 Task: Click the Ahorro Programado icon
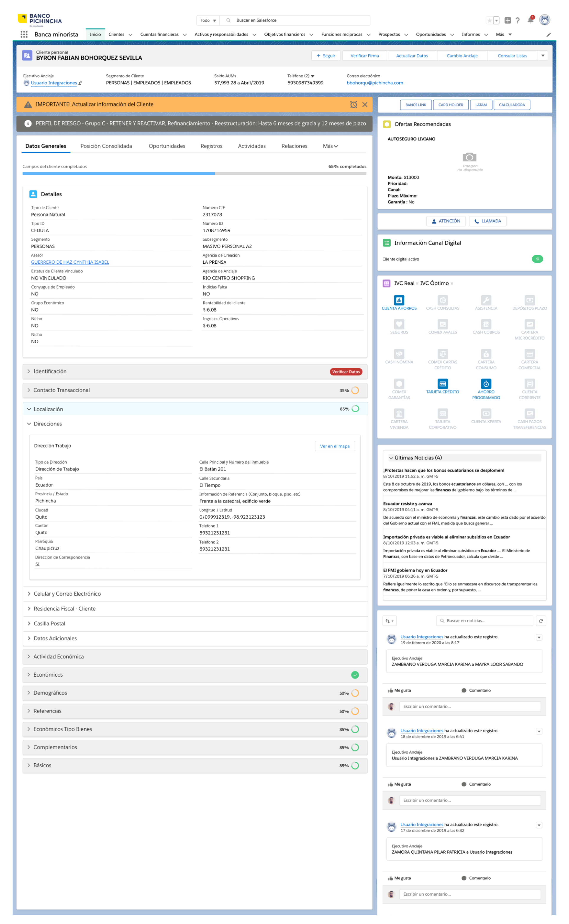tap(486, 384)
